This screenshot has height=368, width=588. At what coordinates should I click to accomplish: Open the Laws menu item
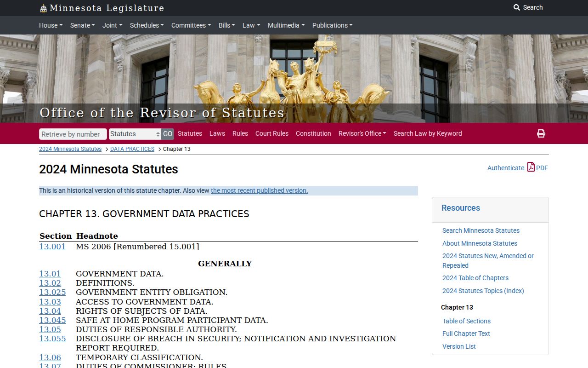coord(217,133)
